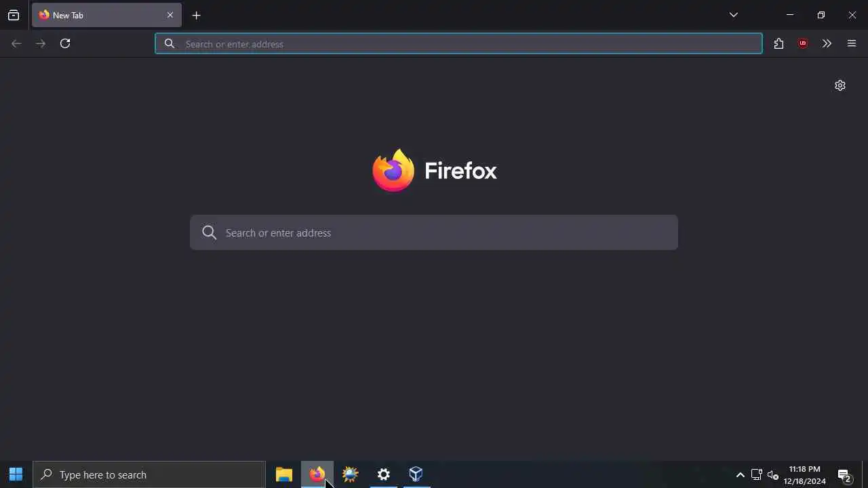The image size is (868, 488).
Task: Go back one page
Action: click(16, 43)
